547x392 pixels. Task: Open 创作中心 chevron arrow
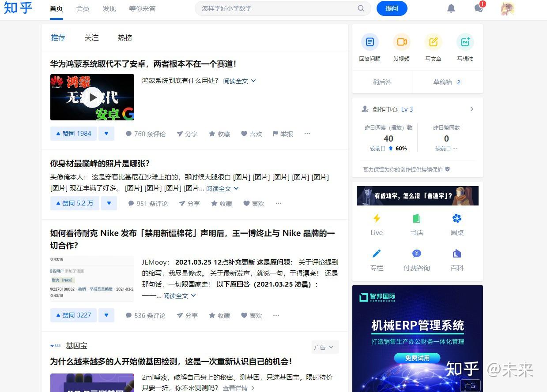472,109
